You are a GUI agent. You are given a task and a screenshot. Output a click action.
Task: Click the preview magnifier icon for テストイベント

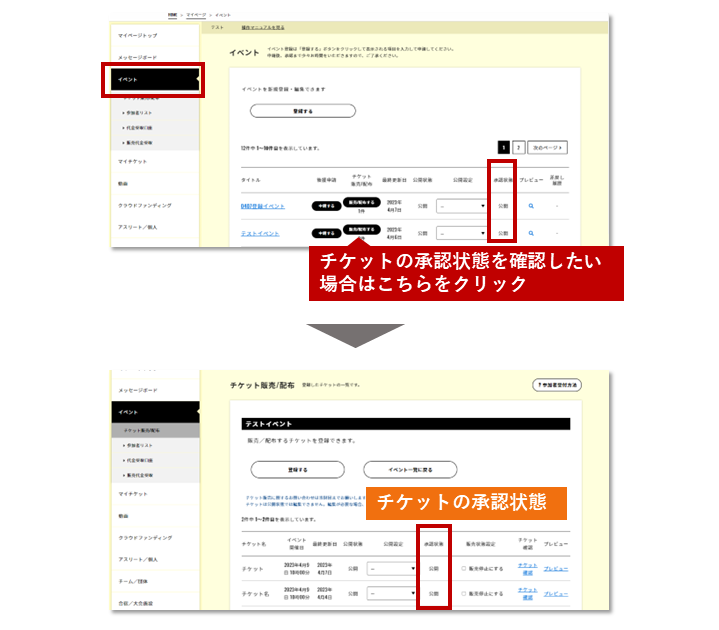(531, 233)
